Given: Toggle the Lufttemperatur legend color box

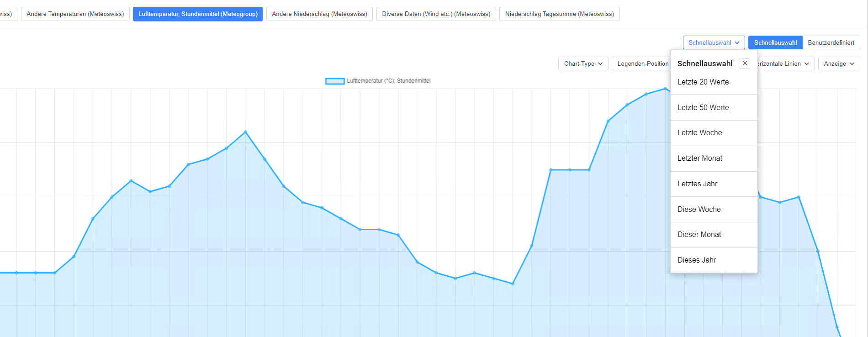Looking at the screenshot, I should [334, 81].
